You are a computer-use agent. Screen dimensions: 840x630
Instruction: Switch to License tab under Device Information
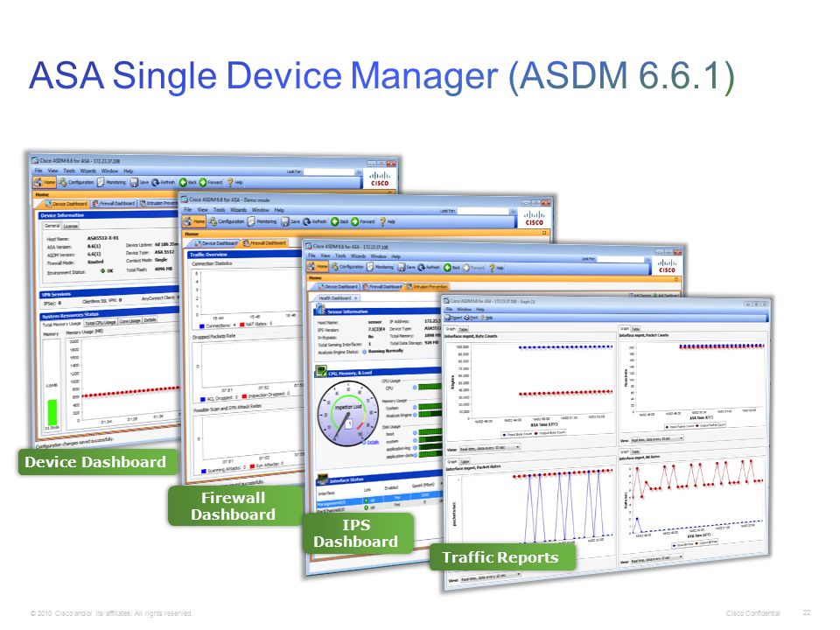[71, 226]
